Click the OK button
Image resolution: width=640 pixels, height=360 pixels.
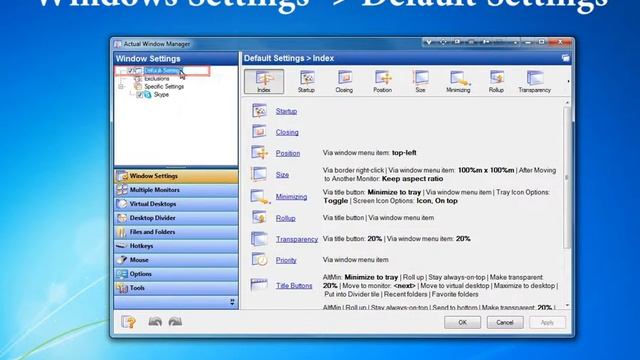462,322
